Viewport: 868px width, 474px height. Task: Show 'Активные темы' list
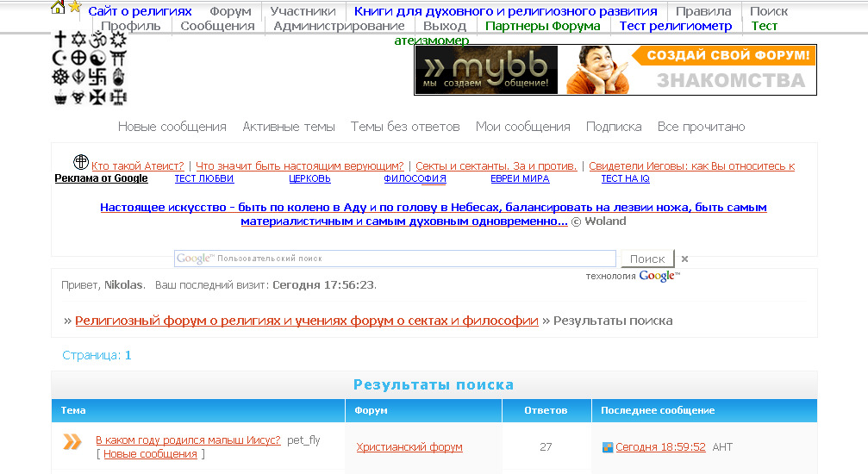(289, 127)
